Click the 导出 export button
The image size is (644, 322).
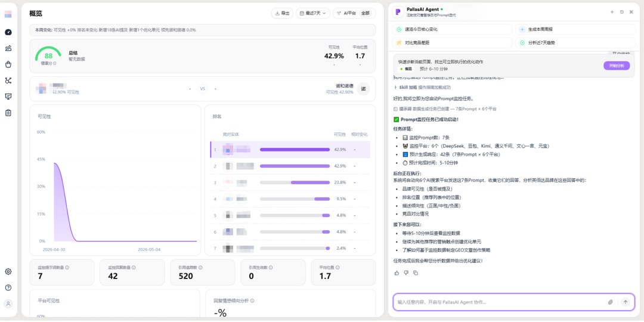click(282, 14)
